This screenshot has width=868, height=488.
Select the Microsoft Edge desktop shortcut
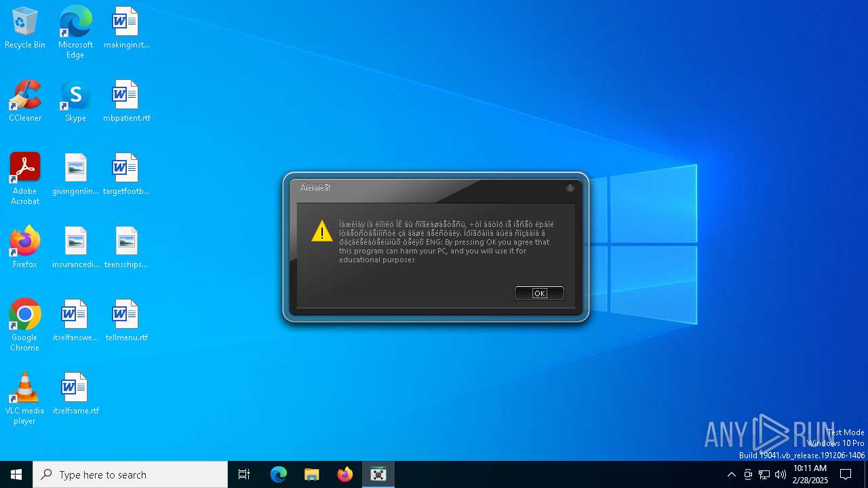click(75, 33)
